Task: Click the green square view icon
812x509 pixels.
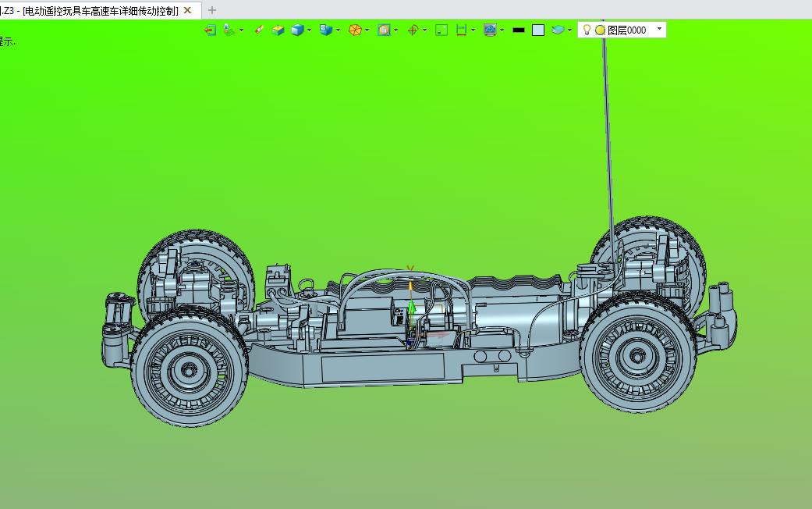Action: click(441, 30)
